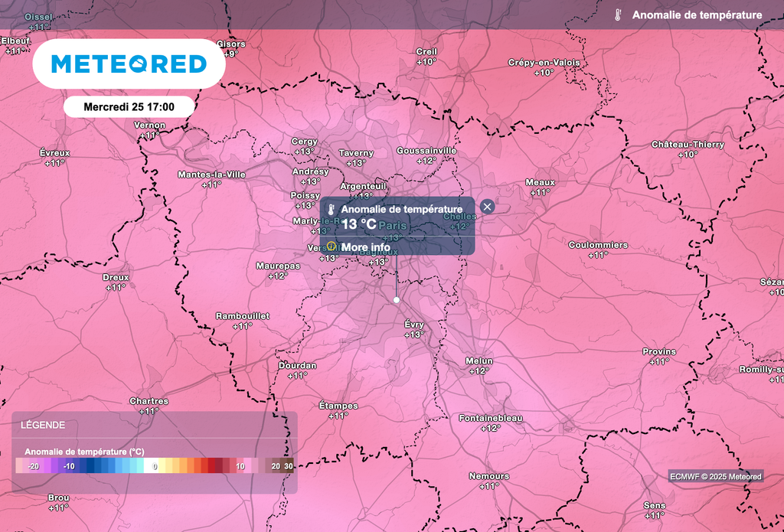
Task: Click the Meteored logo
Action: pos(129,64)
